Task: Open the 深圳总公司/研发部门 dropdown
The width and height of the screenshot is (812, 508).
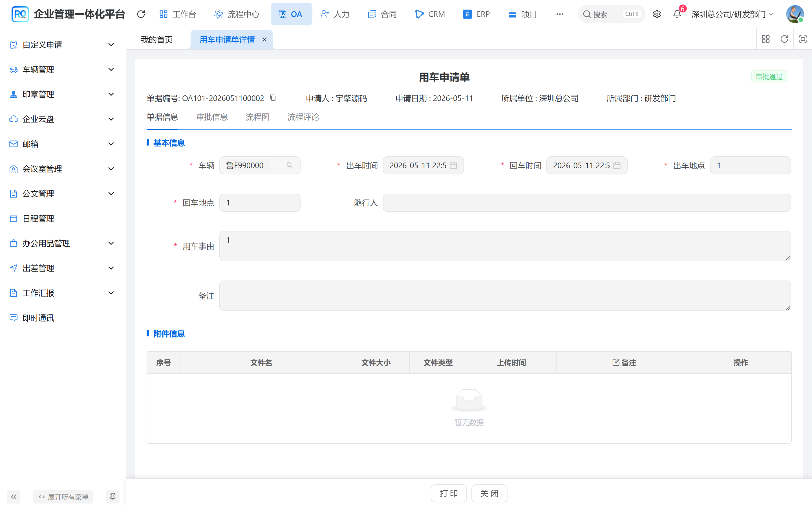Action: [732, 14]
